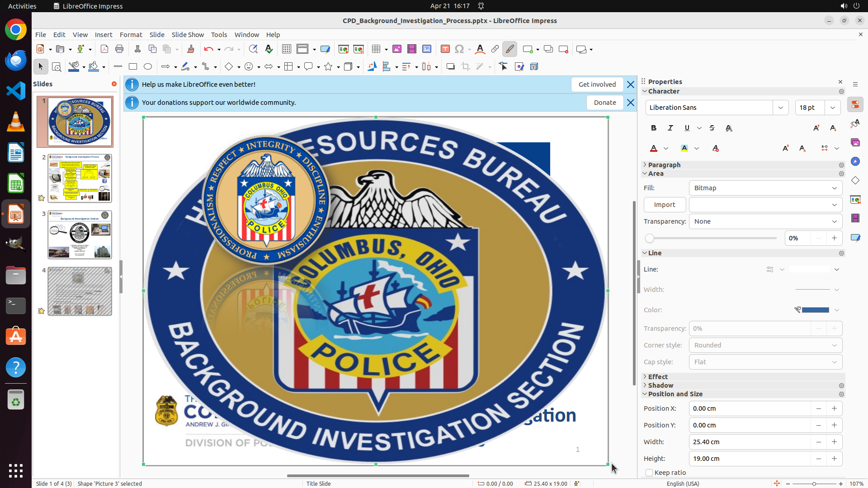Enable the Keep ratio checkbox
The width and height of the screenshot is (868, 488).
649,473
